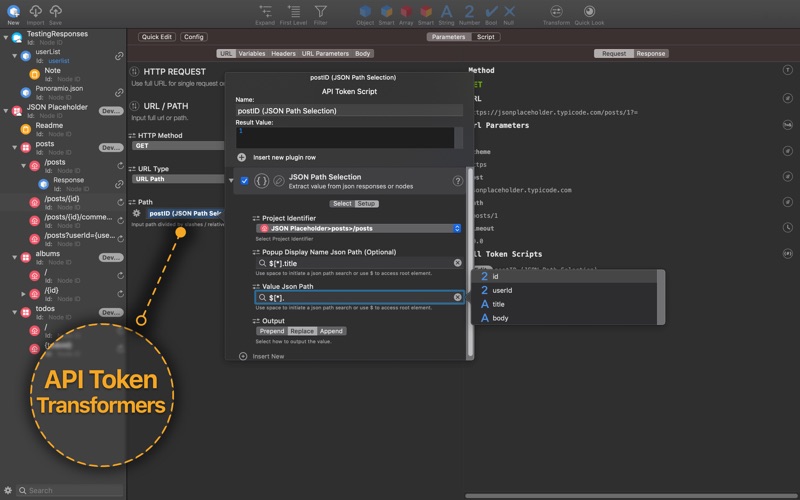This screenshot has height=500, width=800.
Task: Switch plugin view to Select
Action: point(342,204)
